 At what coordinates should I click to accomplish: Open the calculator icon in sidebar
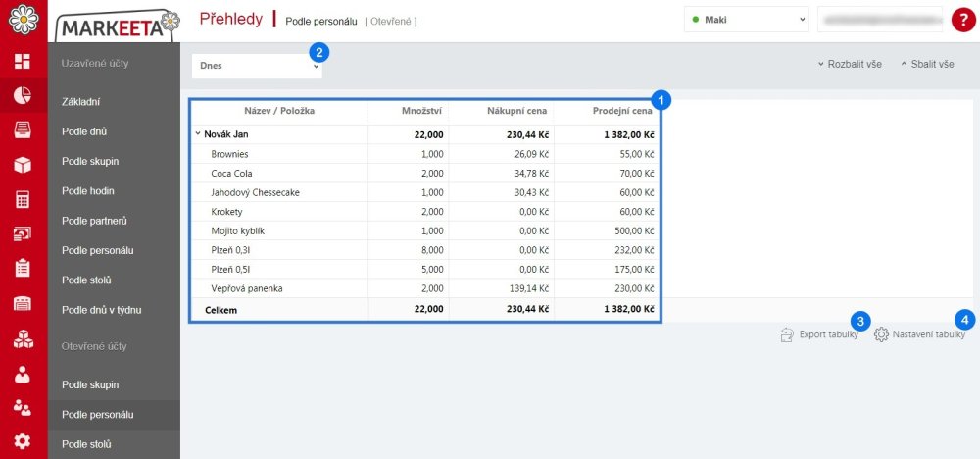coord(23,199)
